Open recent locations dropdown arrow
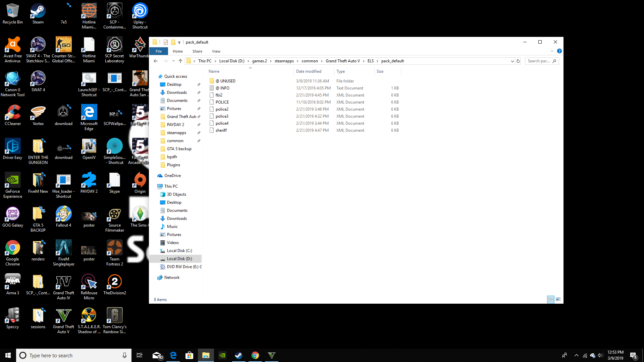The image size is (644, 362). point(173,61)
